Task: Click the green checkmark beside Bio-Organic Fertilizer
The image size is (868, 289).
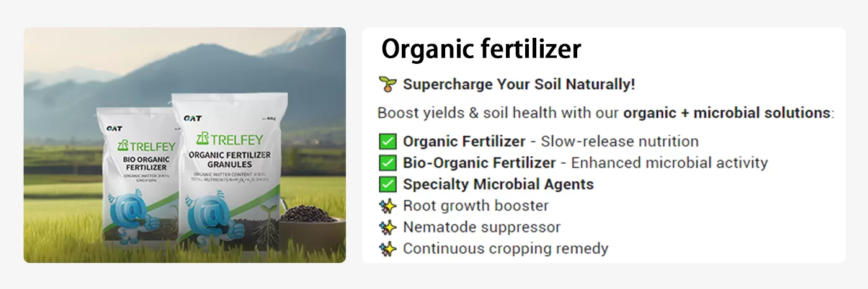Action: [387, 163]
